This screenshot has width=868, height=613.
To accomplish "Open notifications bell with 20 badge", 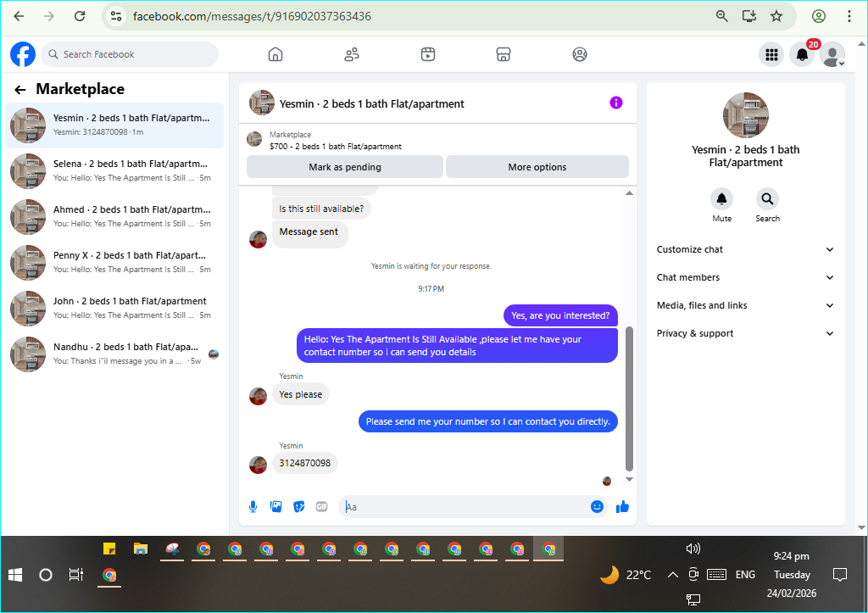I will point(802,54).
